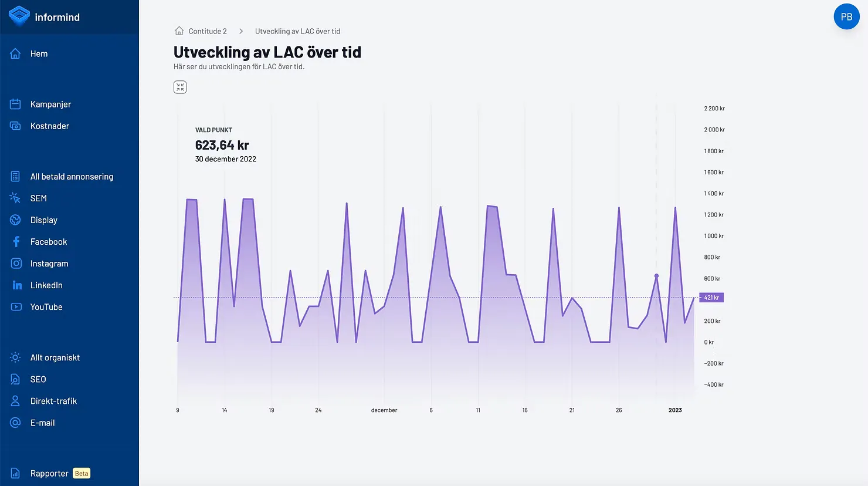This screenshot has width=868, height=486.
Task: Open the Display channel icon
Action: click(16, 220)
